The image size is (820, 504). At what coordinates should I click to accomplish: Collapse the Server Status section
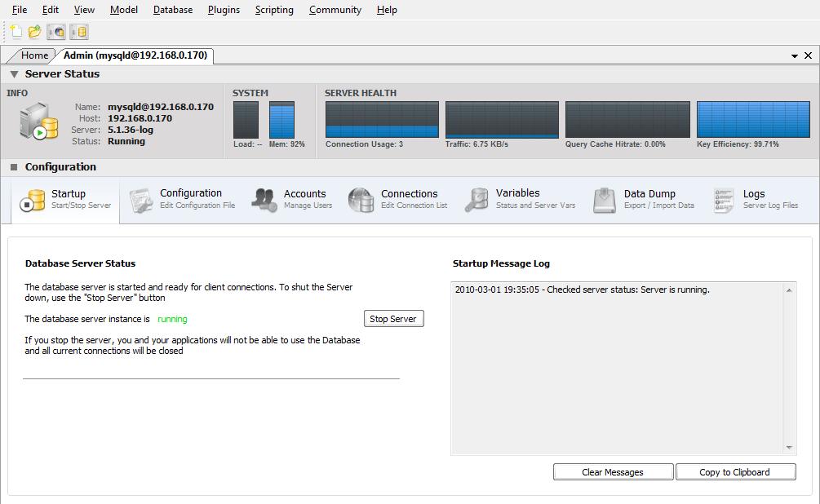click(x=14, y=74)
